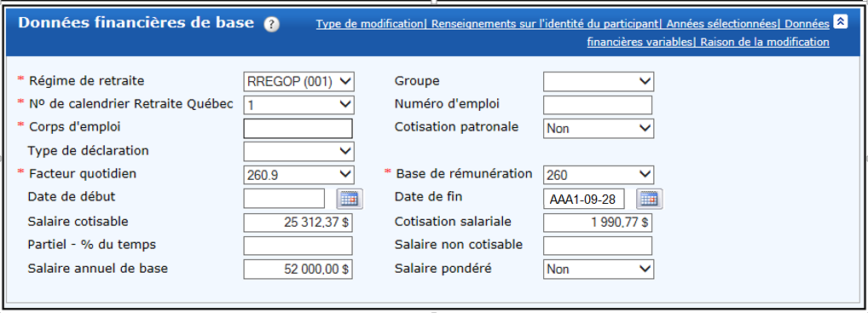Collapse the Données financières de base section
The width and height of the screenshot is (868, 313).
pos(841,21)
